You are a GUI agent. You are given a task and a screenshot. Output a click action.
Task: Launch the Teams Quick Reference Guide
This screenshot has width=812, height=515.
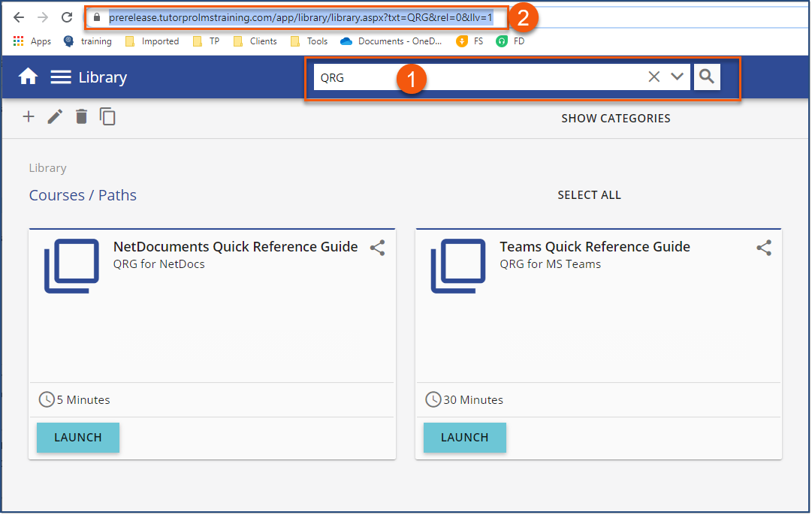(465, 438)
